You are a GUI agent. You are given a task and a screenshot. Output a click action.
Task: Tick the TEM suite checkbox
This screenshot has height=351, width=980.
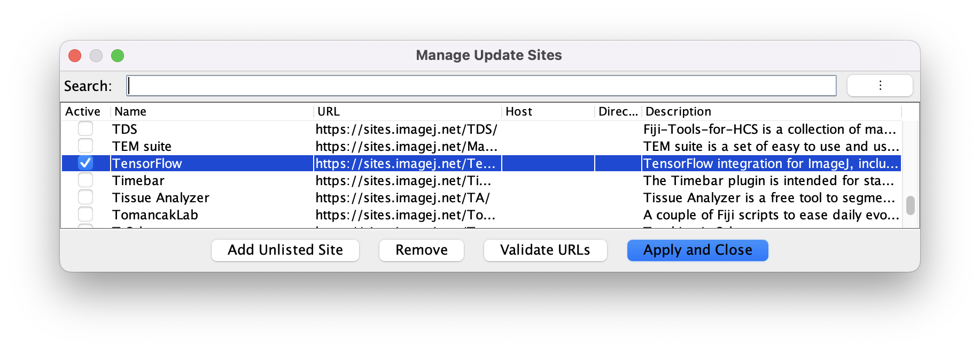tap(85, 146)
